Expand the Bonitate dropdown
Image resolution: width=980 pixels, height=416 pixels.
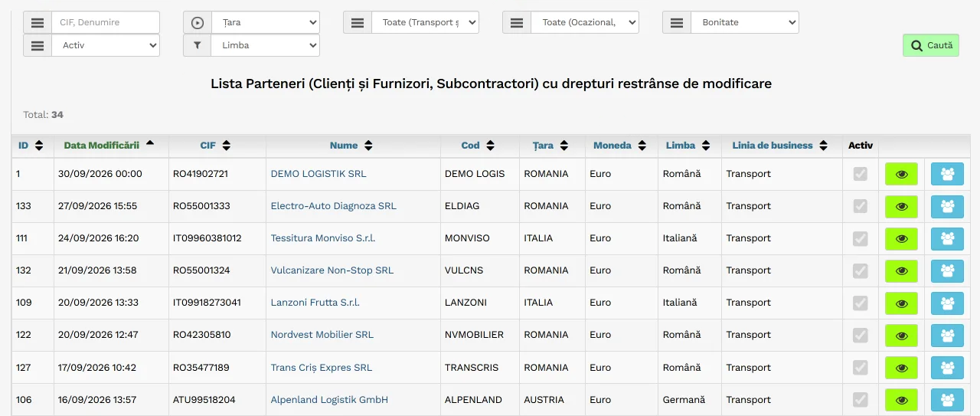[x=745, y=22]
